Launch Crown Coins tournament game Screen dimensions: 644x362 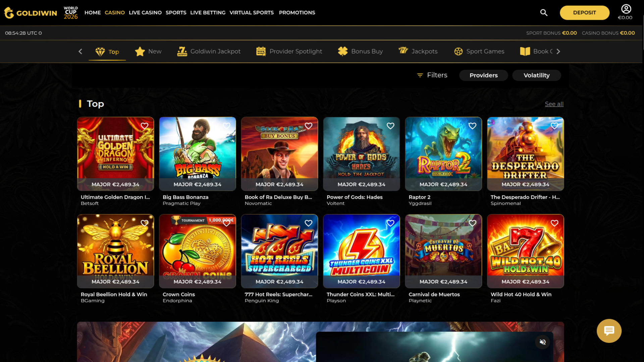197,251
